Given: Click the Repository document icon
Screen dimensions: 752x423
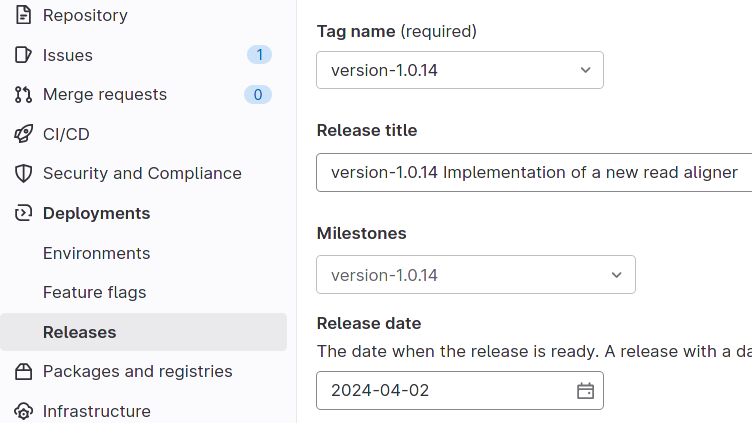Looking at the screenshot, I should coord(23,15).
